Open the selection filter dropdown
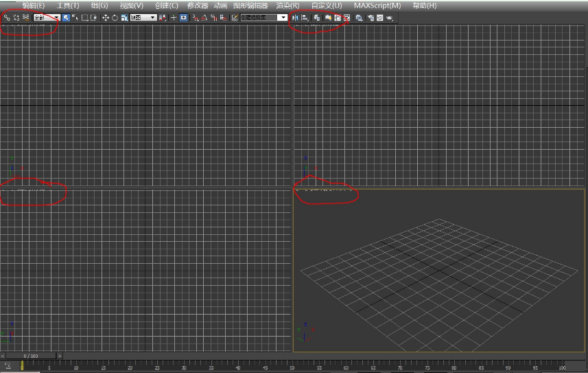Screen dimensions: 588x373 (47, 18)
